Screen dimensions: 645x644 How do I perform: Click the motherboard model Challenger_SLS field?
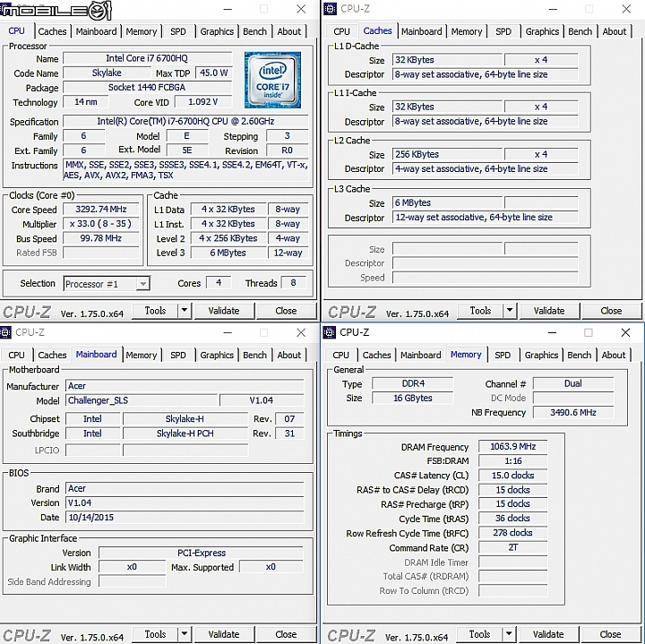tap(142, 400)
